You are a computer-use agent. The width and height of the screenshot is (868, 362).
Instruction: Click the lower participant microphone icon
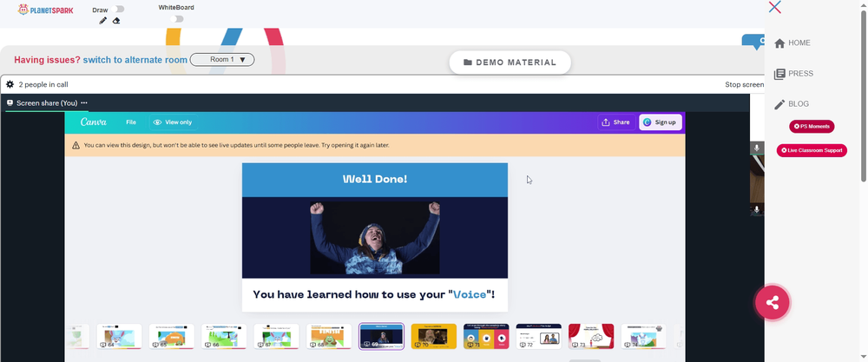(x=757, y=210)
